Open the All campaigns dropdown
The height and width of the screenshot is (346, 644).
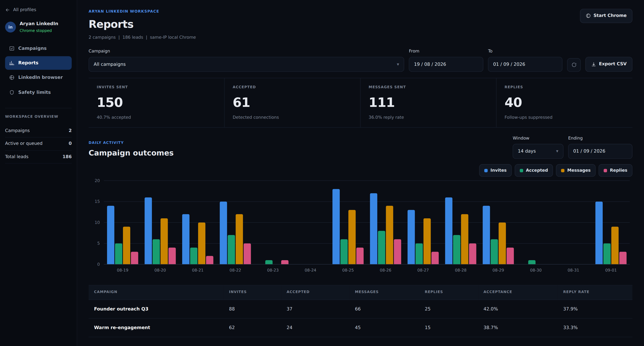click(246, 64)
